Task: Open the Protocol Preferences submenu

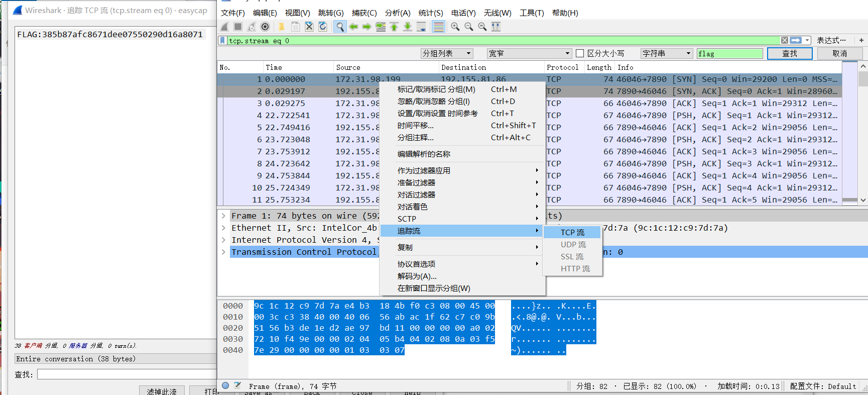Action: [x=462, y=264]
